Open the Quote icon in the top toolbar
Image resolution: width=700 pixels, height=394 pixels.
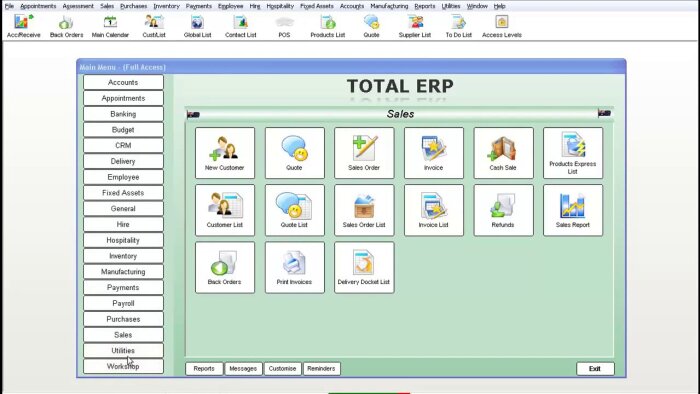(371, 26)
